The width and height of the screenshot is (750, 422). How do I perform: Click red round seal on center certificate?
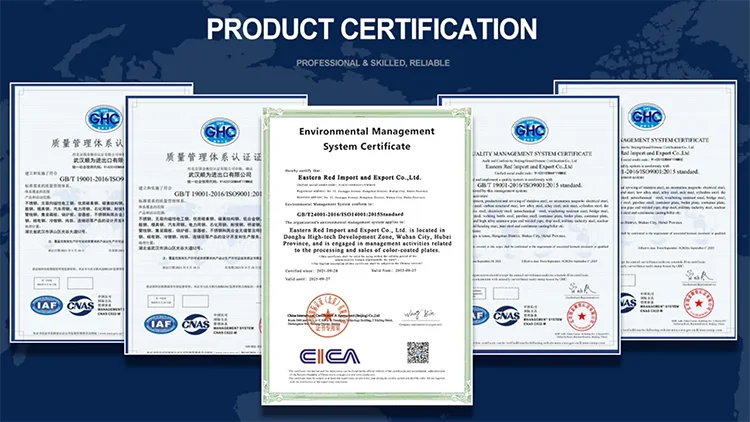[328, 316]
